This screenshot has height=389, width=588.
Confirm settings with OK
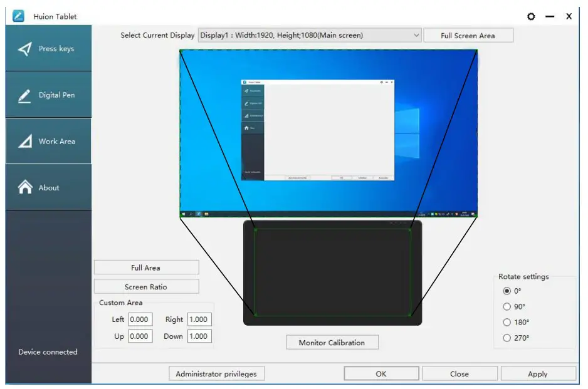click(381, 373)
